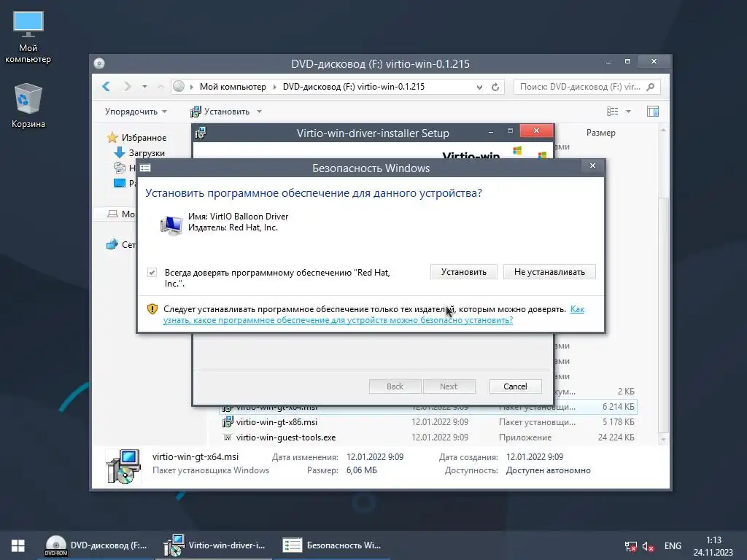Toggle the preview pane icon

[x=653, y=112]
